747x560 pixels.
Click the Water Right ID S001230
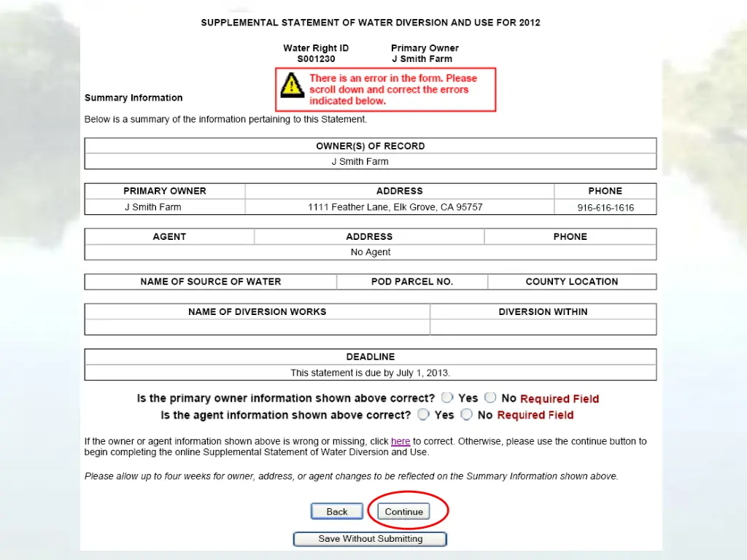316,59
